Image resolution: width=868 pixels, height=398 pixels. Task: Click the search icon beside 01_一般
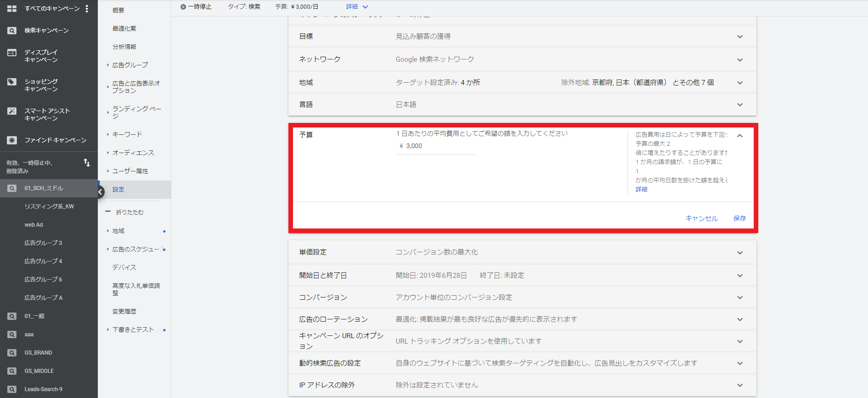pos(12,316)
